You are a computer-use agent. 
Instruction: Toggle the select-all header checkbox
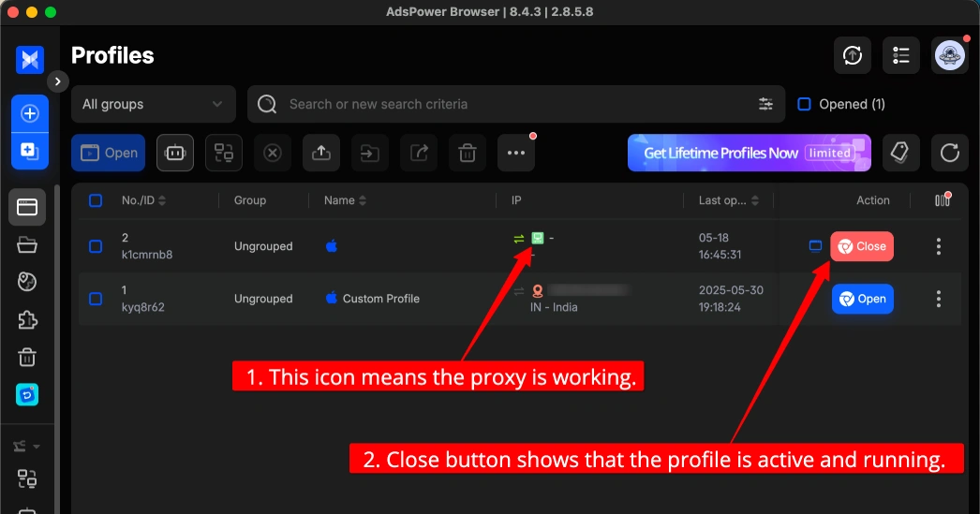point(96,200)
